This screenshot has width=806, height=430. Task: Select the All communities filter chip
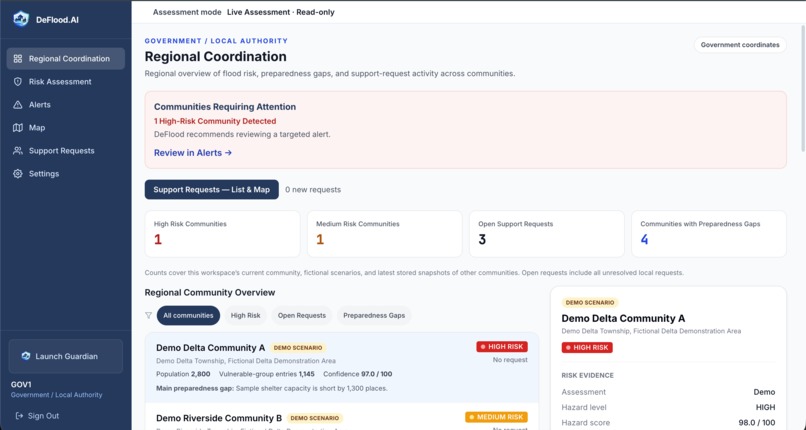coord(188,315)
